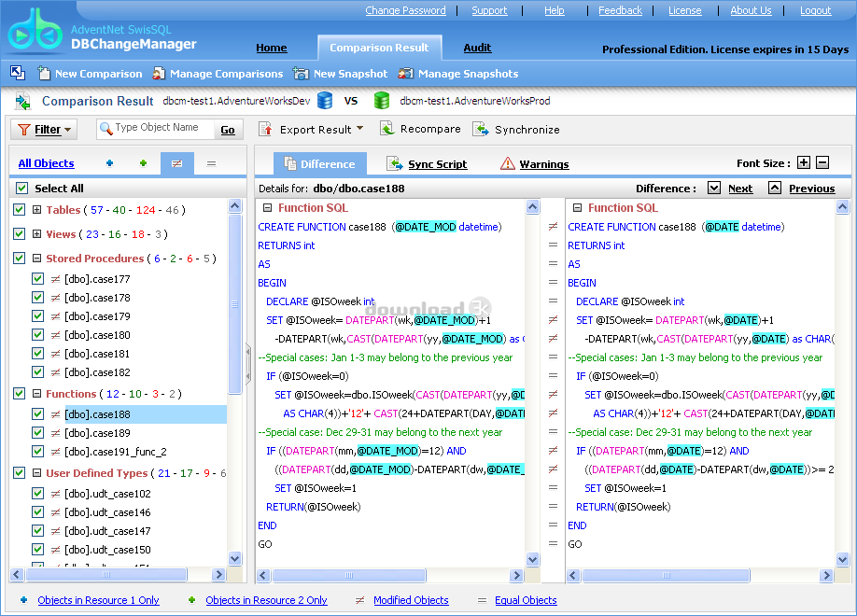857x616 pixels.
Task: Click the left SQL pane horizontal scrollbar
Action: click(x=349, y=575)
